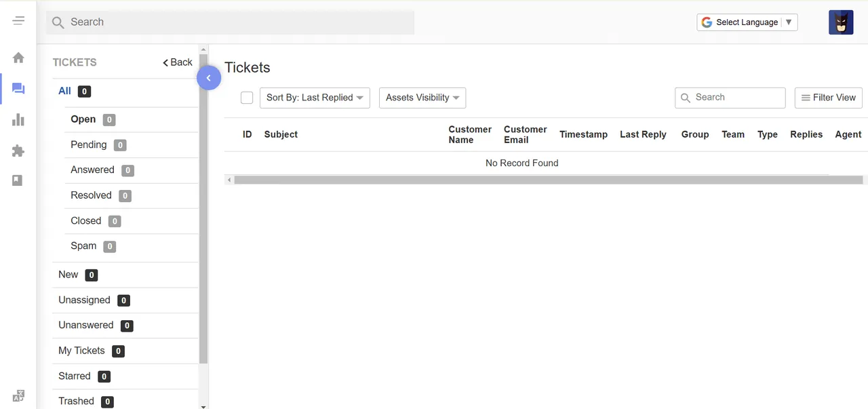The width and height of the screenshot is (868, 409).
Task: Focus the top global Search field
Action: click(231, 22)
